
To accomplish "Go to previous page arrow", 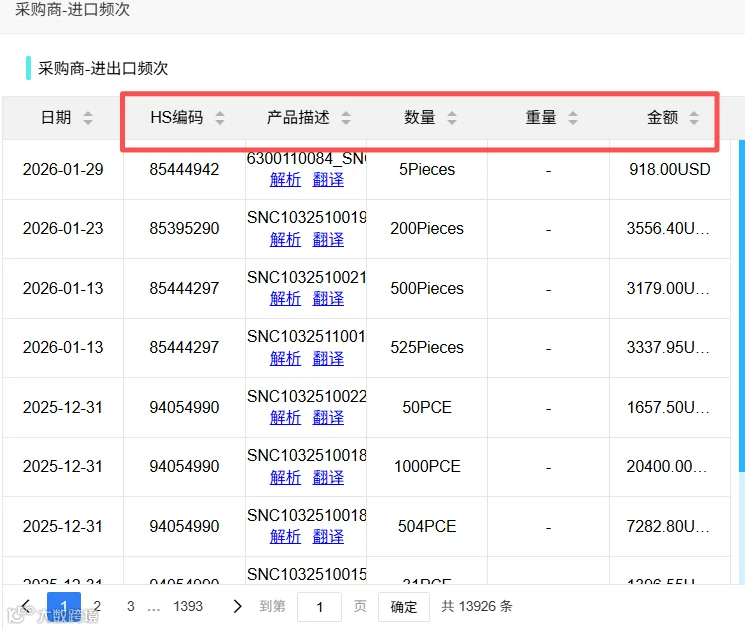I will (x=26, y=606).
